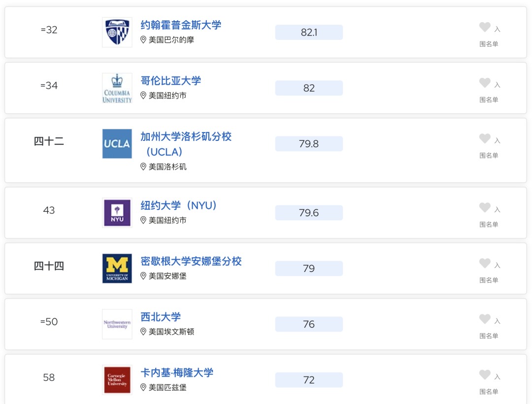Open the 哥伦比亚大学 university page

tap(170, 81)
